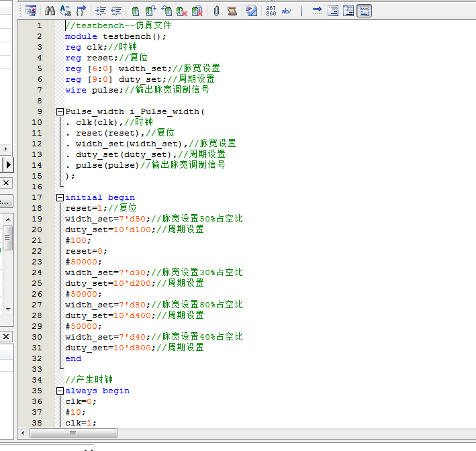Click on 'module testbench();' line
476x451 pixels.
tap(115, 36)
